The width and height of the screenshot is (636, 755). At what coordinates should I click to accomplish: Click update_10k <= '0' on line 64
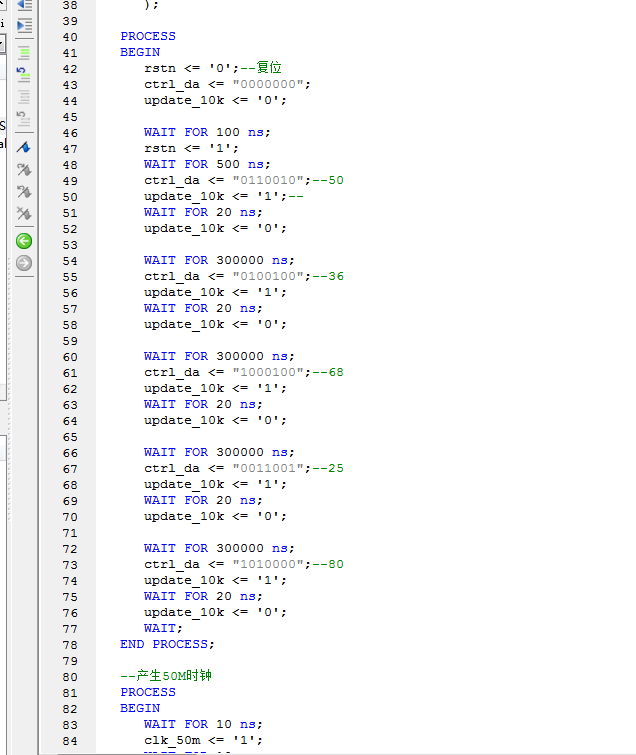pyautogui.click(x=215, y=420)
